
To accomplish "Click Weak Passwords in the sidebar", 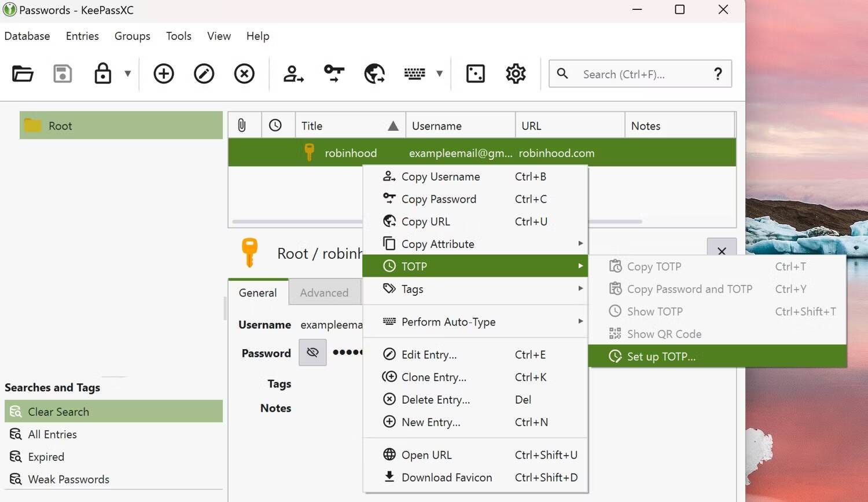I will [68, 479].
